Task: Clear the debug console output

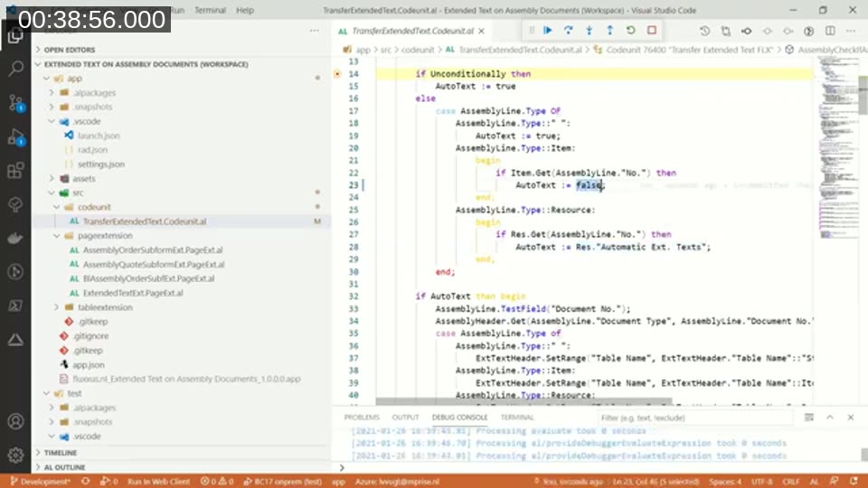Action: click(x=808, y=418)
